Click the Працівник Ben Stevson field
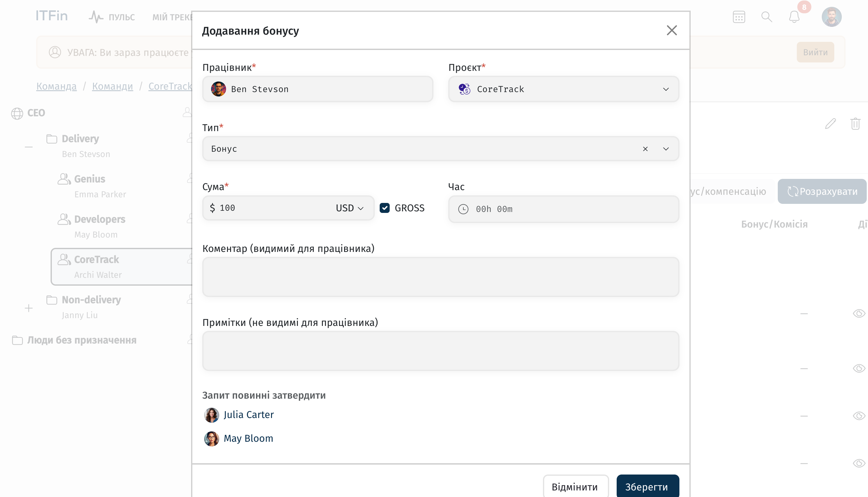Image resolution: width=868 pixels, height=497 pixels. pos(318,89)
